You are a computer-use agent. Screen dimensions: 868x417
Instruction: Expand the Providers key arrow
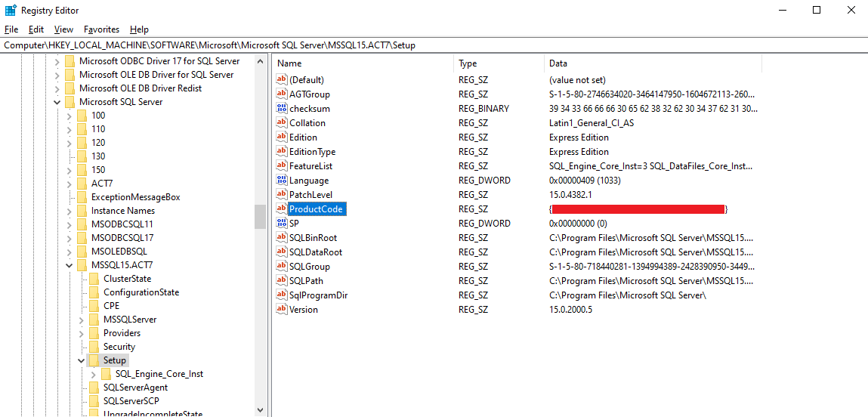(x=82, y=333)
